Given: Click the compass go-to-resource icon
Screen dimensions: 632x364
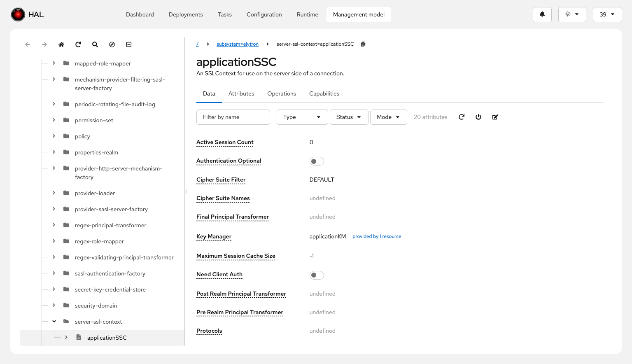Looking at the screenshot, I should tap(112, 44).
